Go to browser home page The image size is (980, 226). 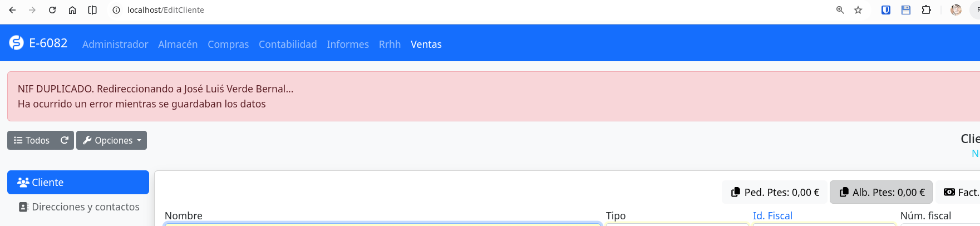tap(72, 10)
